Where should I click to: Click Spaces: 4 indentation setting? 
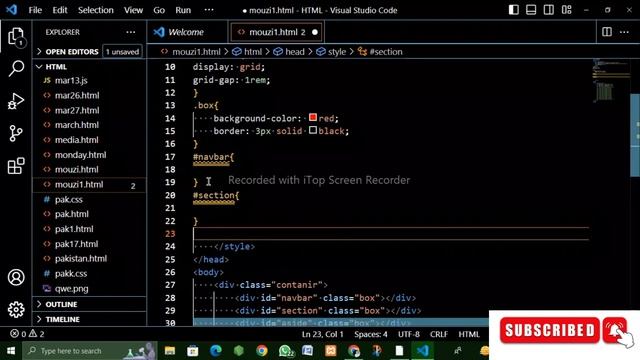point(371,334)
